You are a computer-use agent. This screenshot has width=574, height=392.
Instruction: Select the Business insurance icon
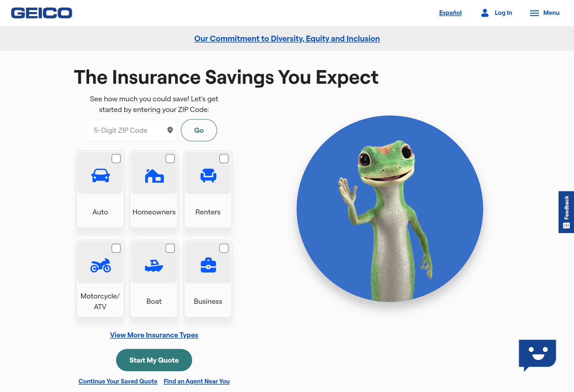208,265
